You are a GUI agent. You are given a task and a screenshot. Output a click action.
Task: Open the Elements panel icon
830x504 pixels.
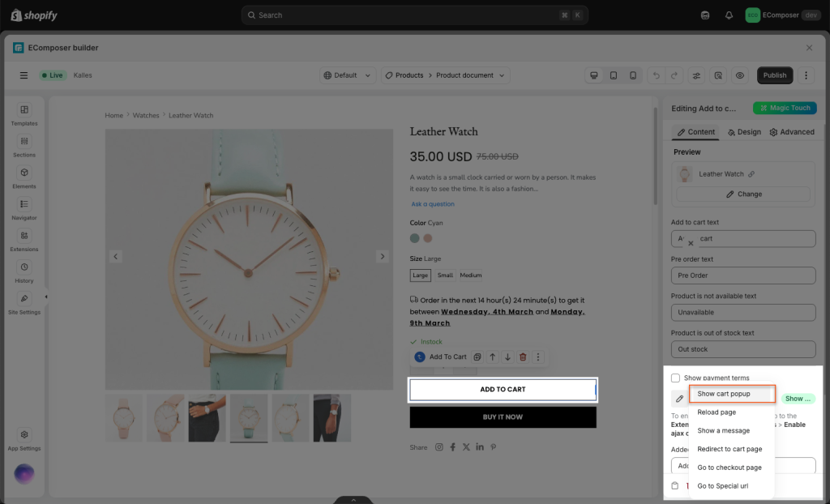click(x=24, y=177)
